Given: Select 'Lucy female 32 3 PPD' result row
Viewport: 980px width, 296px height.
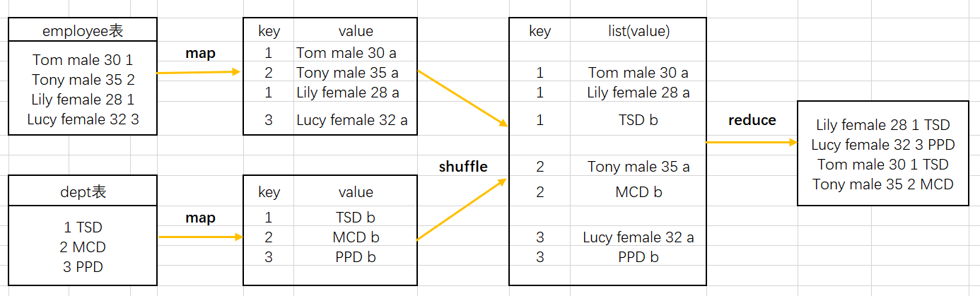Looking at the screenshot, I should pos(882,145).
